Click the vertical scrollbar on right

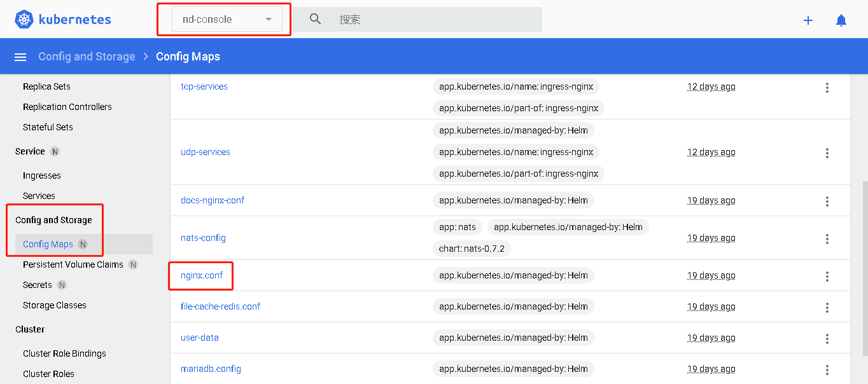[x=864, y=267]
